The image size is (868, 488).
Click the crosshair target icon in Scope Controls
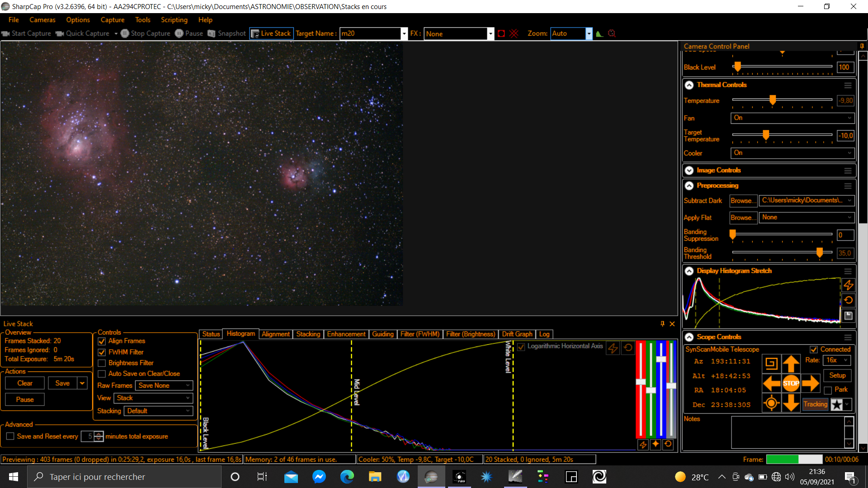point(771,403)
